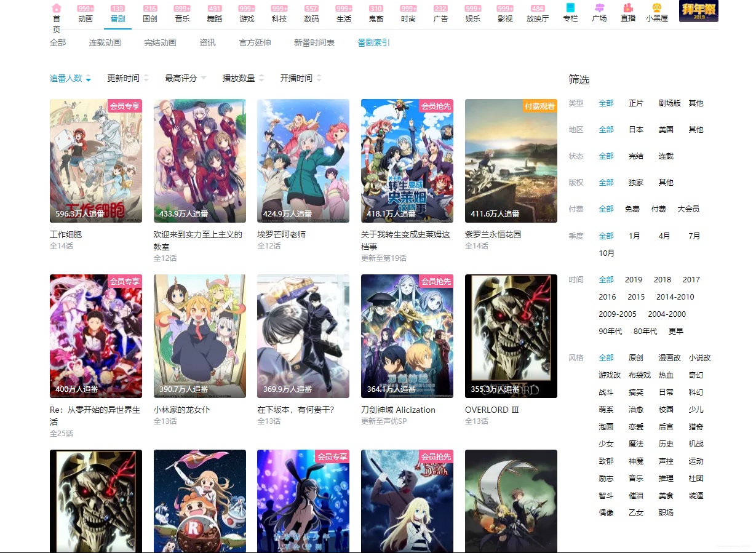
Task: Filter time by 2019
Action: [634, 280]
